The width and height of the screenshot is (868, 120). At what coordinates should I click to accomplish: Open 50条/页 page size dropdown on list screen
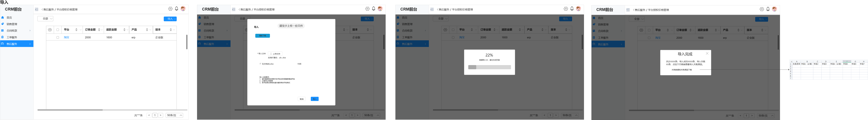(x=175, y=115)
